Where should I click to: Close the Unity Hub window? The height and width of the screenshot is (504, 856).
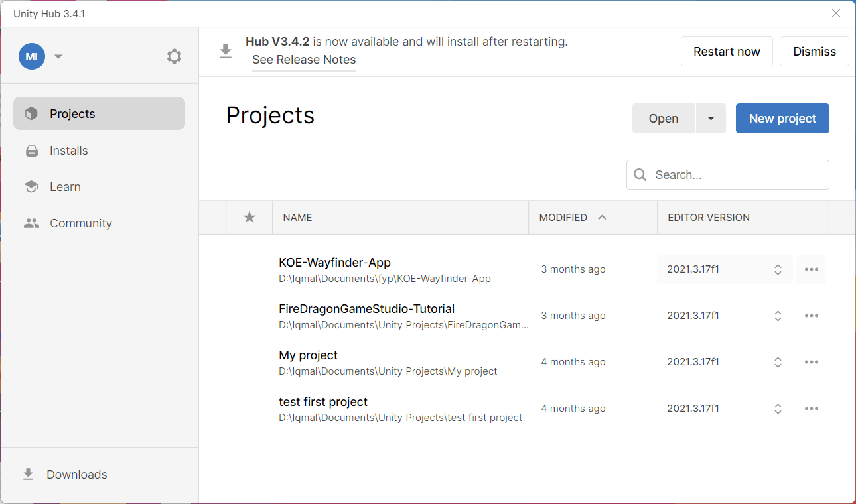pyautogui.click(x=836, y=13)
